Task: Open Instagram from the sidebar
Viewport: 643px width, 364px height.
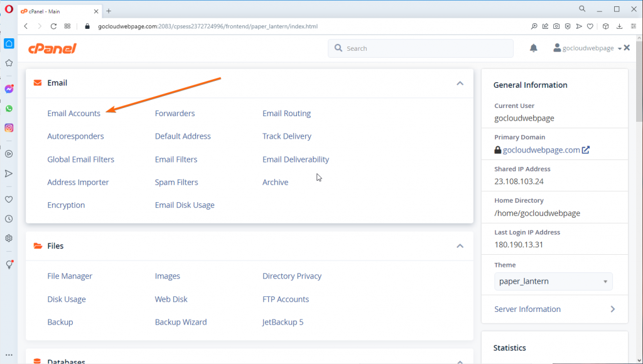Action: coord(9,127)
